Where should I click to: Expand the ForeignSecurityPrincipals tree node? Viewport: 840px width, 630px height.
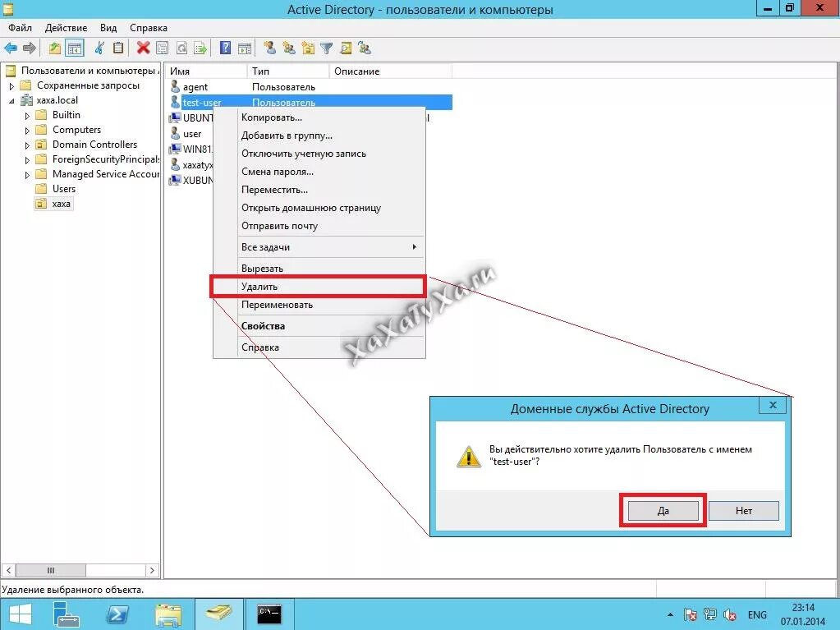pos(27,159)
